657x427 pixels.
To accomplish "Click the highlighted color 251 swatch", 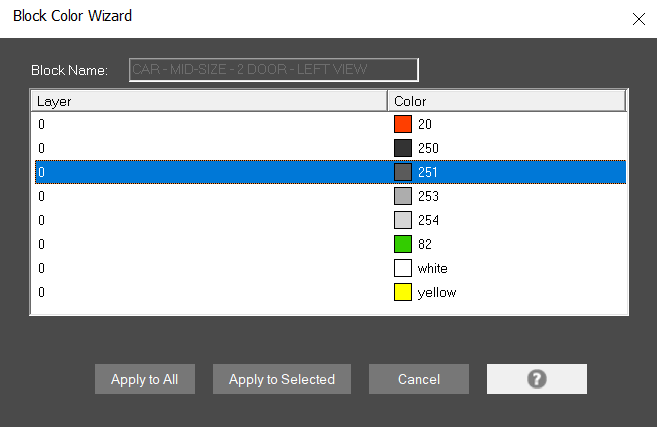I will (x=403, y=172).
